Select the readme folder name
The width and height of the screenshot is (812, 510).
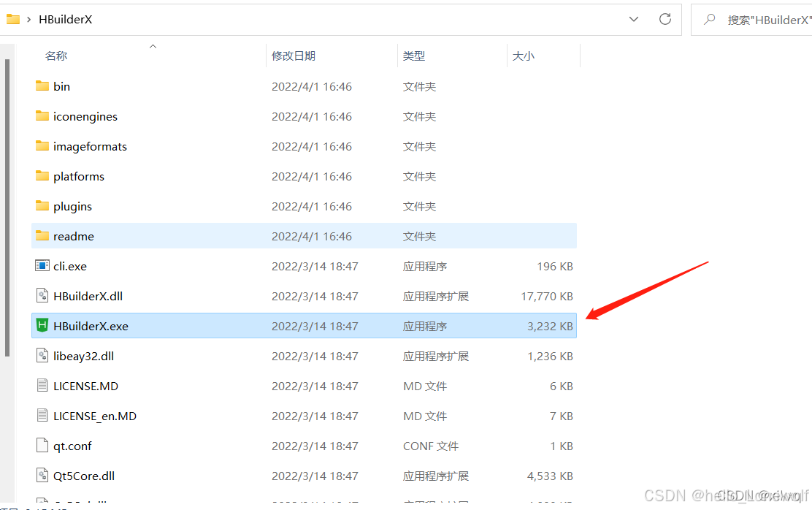[74, 236]
